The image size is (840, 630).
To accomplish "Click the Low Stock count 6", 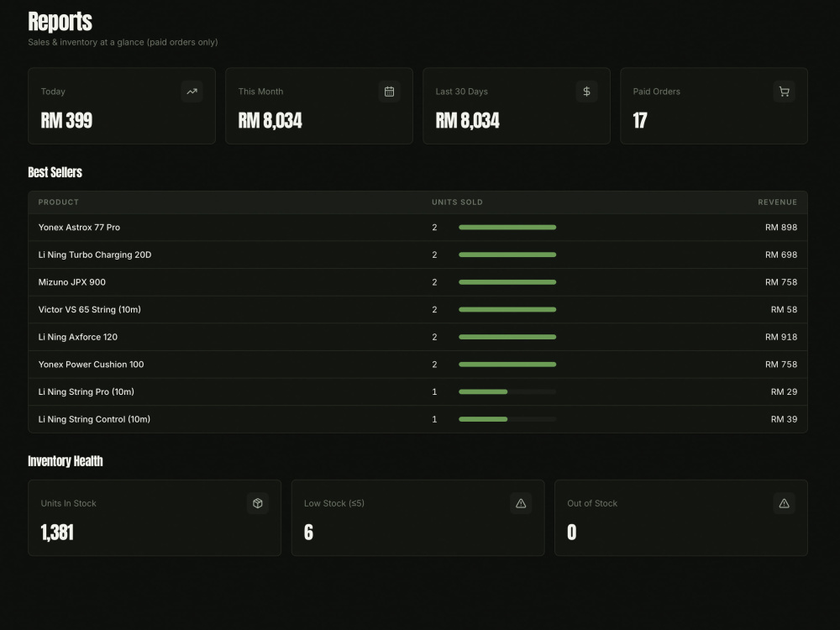I will [x=308, y=533].
